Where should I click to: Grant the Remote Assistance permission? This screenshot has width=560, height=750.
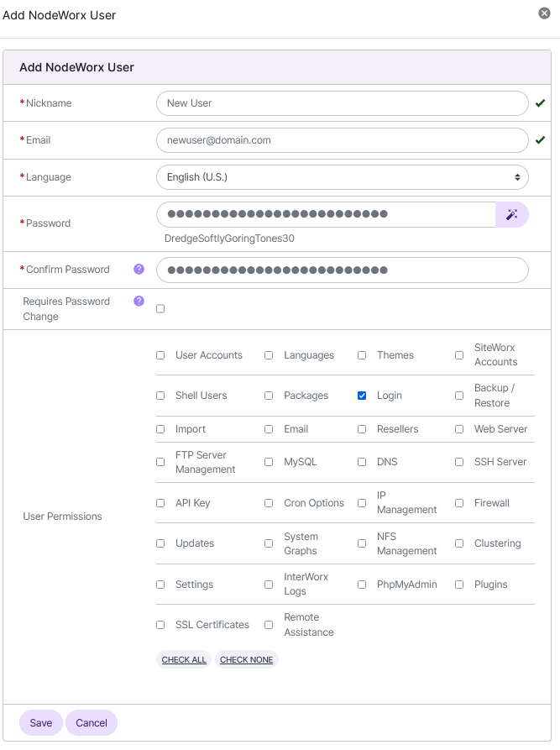pos(269,625)
